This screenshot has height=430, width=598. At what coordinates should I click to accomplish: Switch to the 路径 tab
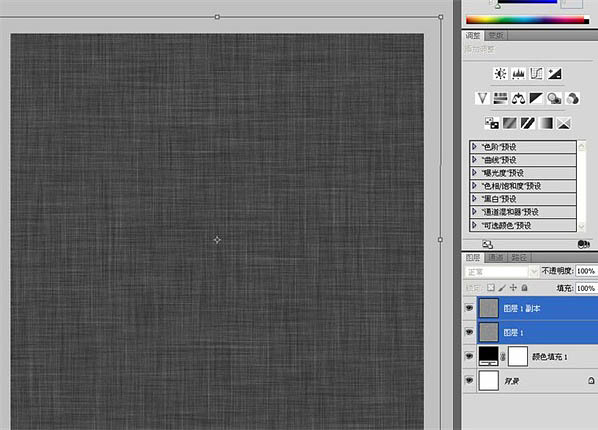519,258
